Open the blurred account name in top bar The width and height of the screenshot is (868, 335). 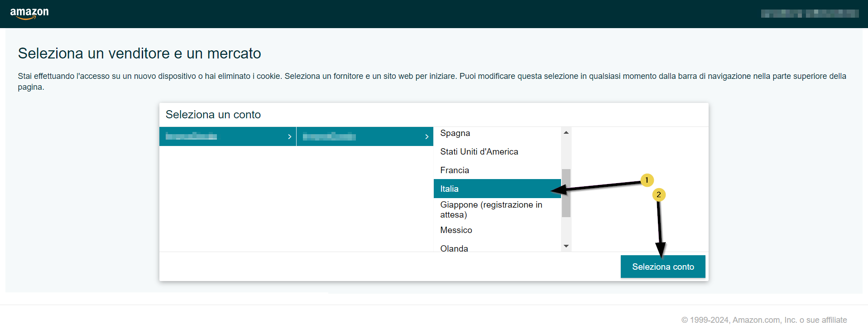809,14
